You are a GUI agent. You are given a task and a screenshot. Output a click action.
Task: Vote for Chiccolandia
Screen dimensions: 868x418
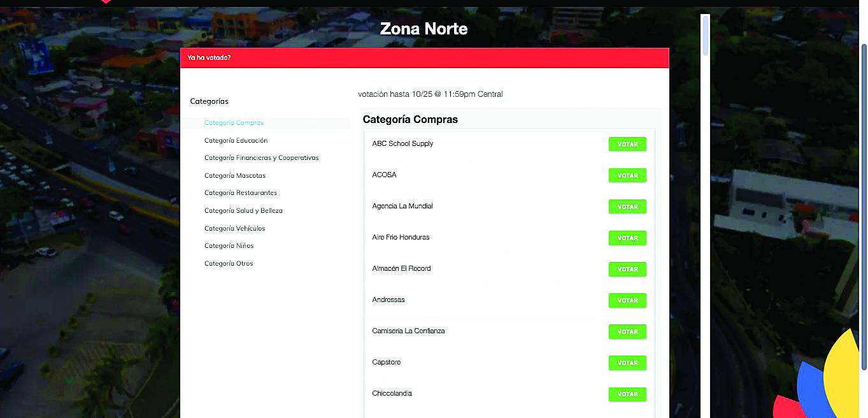[x=627, y=394]
